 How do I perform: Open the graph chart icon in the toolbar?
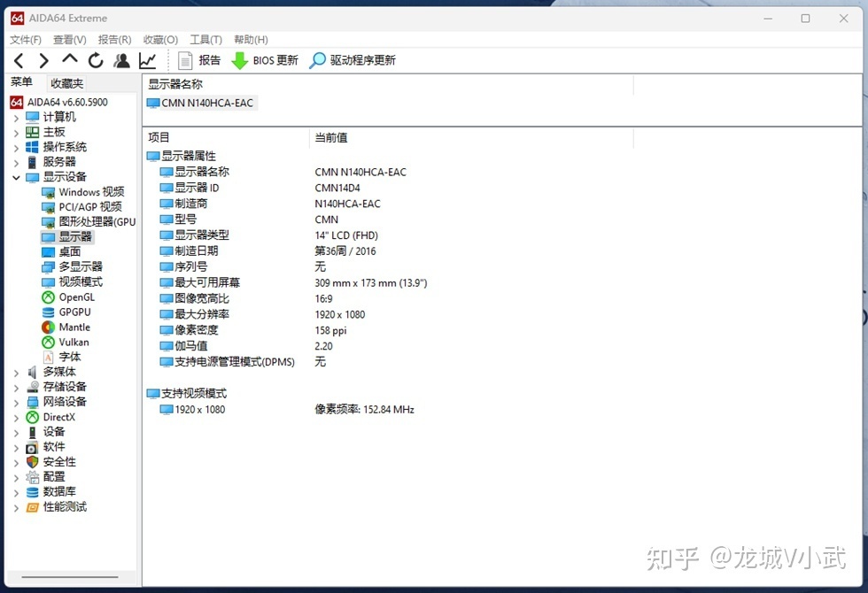tap(147, 60)
